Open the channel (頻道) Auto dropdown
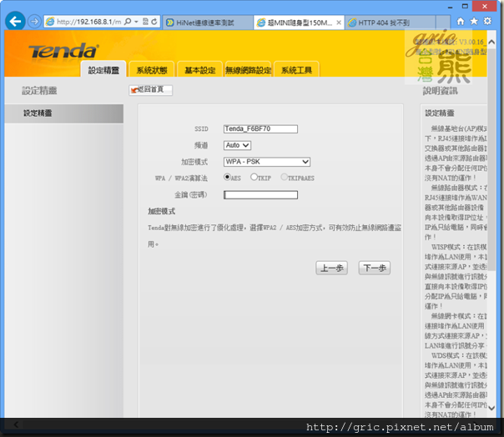 coord(237,145)
